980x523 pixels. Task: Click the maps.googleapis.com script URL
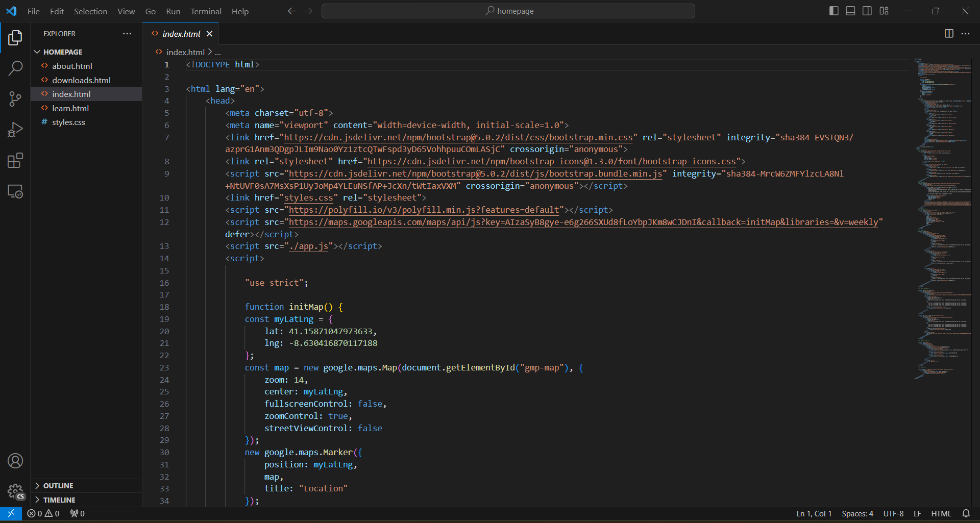584,222
